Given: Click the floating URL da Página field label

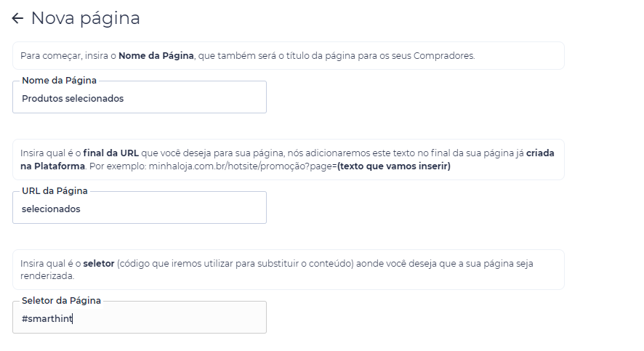Looking at the screenshot, I should pos(55,191).
